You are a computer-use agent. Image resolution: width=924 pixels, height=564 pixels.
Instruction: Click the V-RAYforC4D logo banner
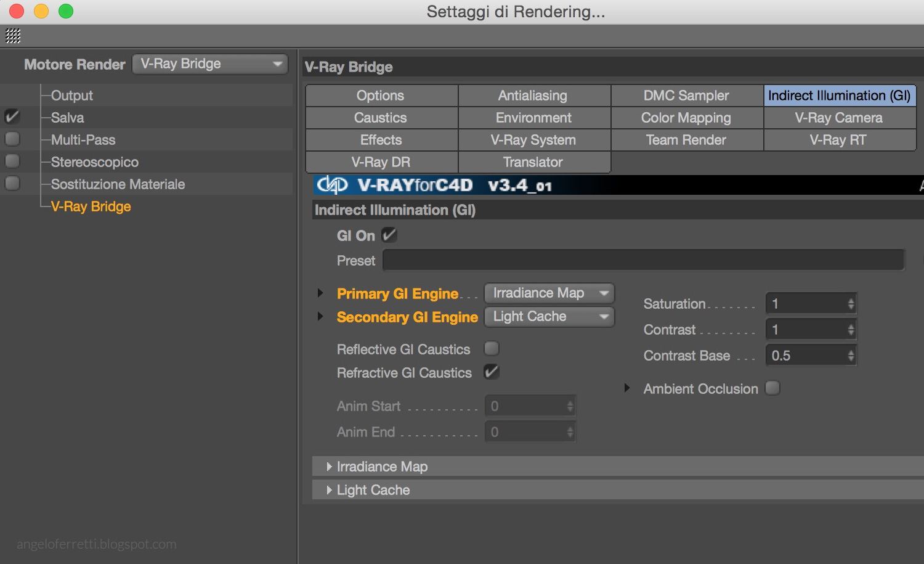click(618, 185)
